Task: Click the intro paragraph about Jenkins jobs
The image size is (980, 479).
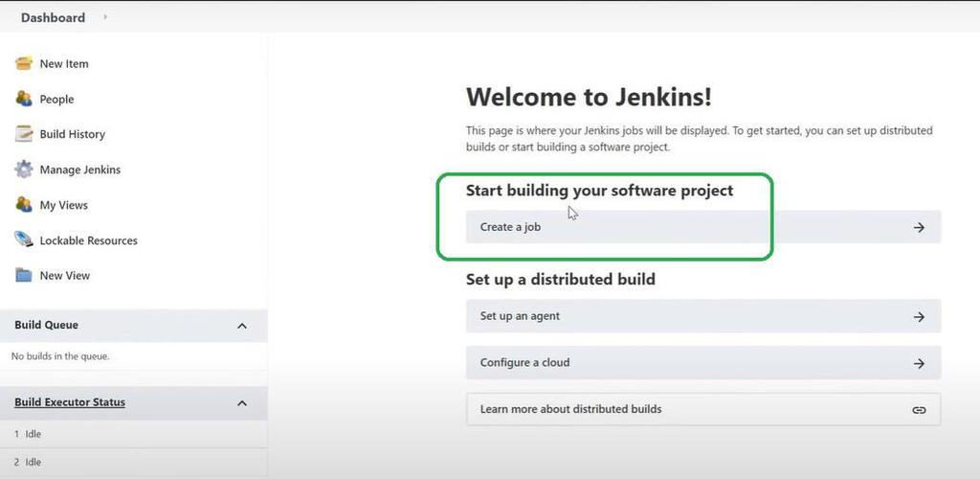Action: coord(700,139)
